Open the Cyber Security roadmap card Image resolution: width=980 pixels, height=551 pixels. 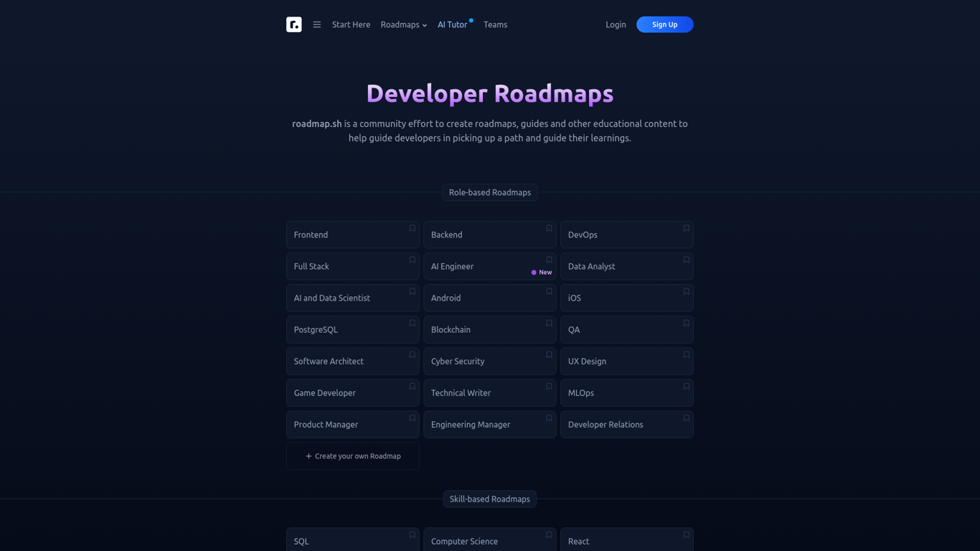point(490,361)
